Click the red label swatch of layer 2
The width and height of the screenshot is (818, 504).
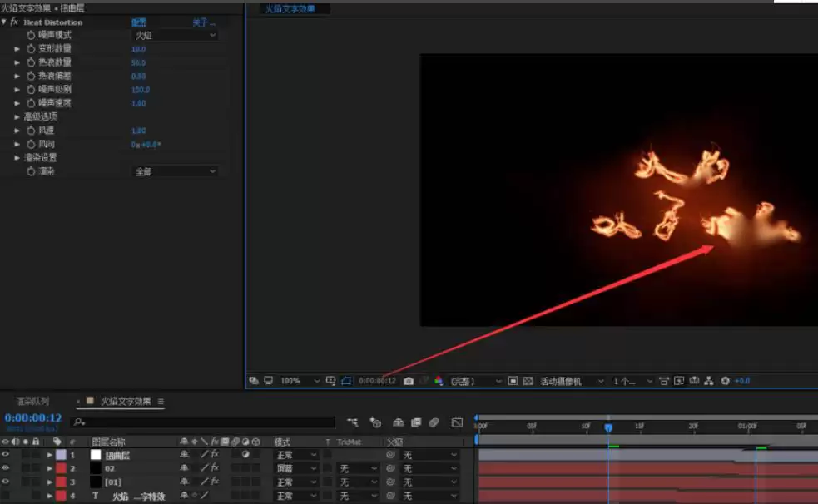[x=61, y=468]
